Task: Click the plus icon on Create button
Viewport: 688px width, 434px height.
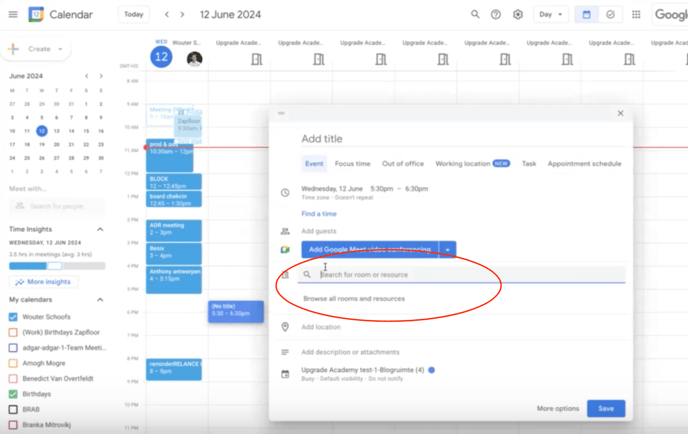Action: pyautogui.click(x=14, y=49)
